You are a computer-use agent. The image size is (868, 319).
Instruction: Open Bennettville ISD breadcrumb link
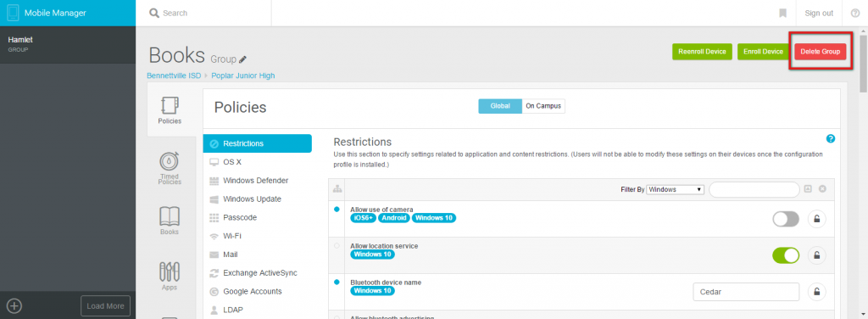pyautogui.click(x=174, y=76)
